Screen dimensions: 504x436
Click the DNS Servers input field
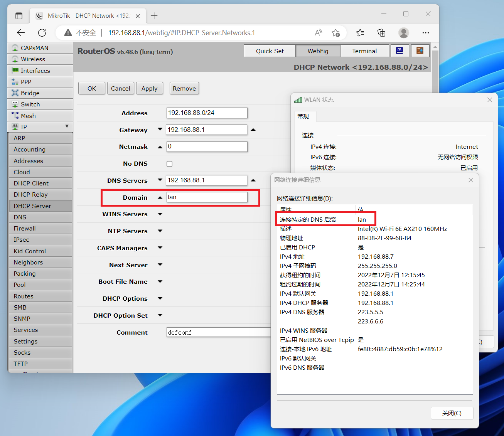206,180
